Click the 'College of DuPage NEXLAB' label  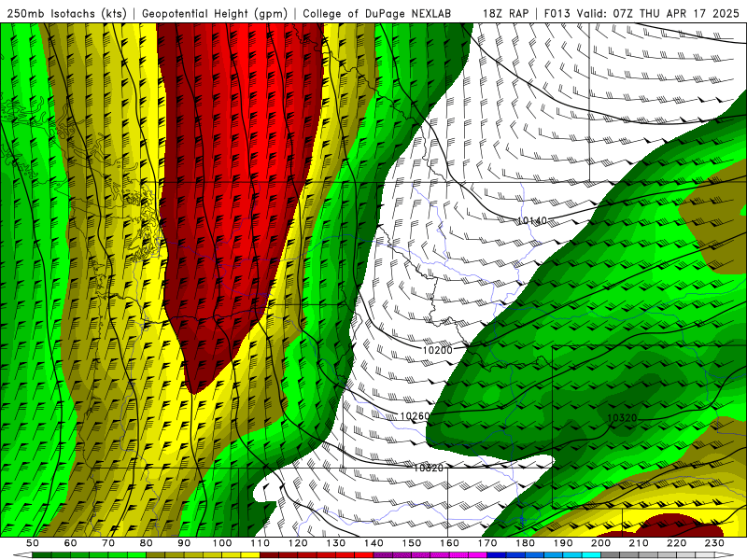[377, 13]
